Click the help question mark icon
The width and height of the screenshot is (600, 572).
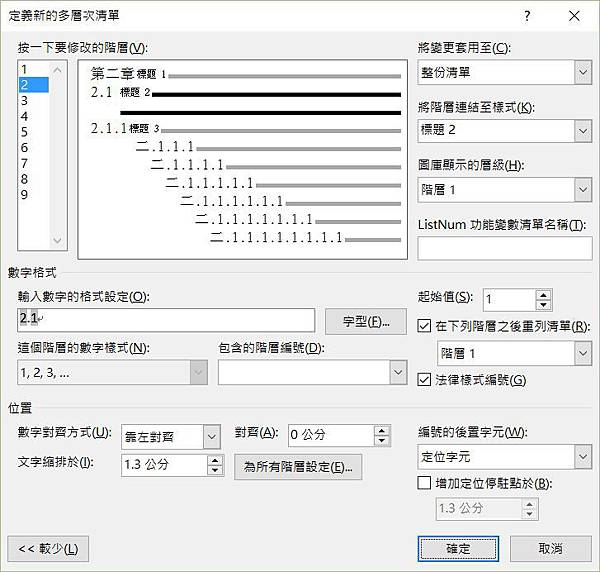click(x=527, y=16)
